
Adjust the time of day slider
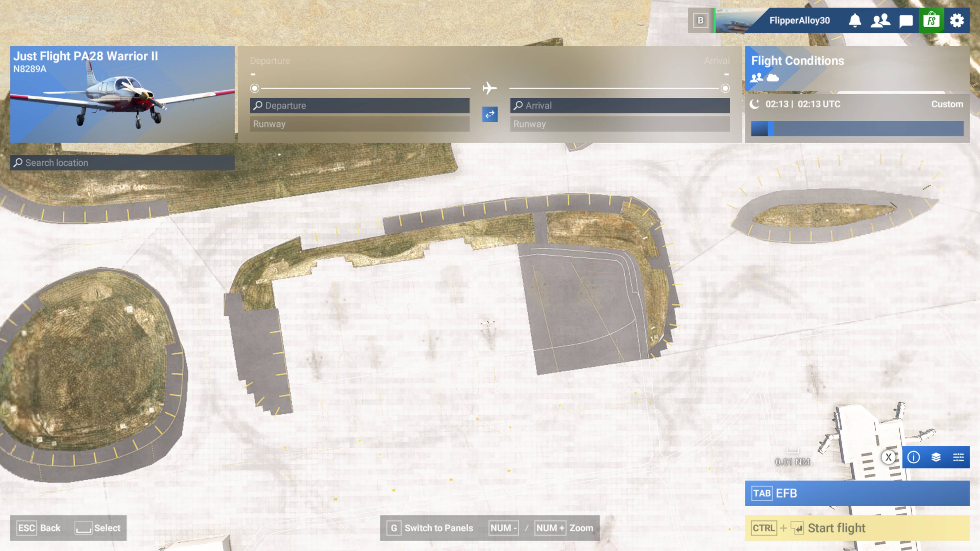[x=771, y=129]
